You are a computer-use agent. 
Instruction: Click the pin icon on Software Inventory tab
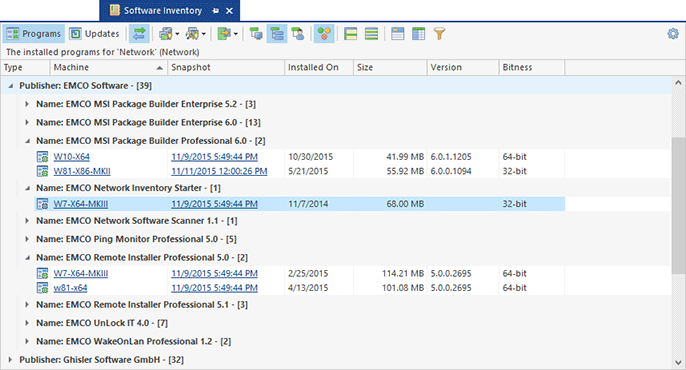[215, 11]
